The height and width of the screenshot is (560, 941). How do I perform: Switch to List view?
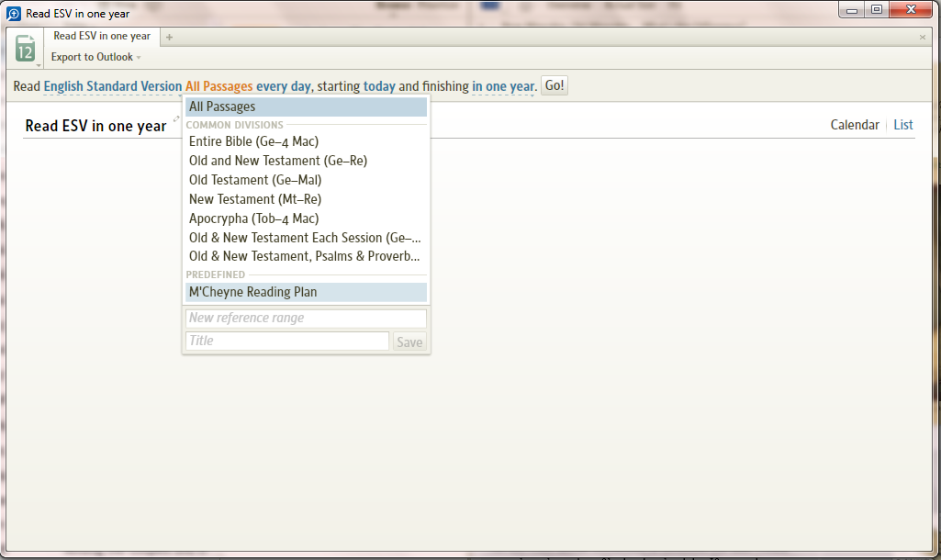pos(903,125)
